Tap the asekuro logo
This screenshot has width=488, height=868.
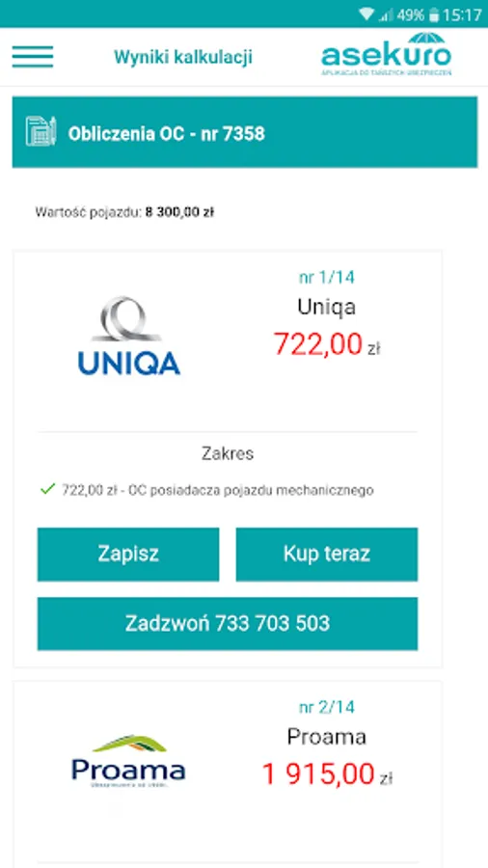click(386, 54)
